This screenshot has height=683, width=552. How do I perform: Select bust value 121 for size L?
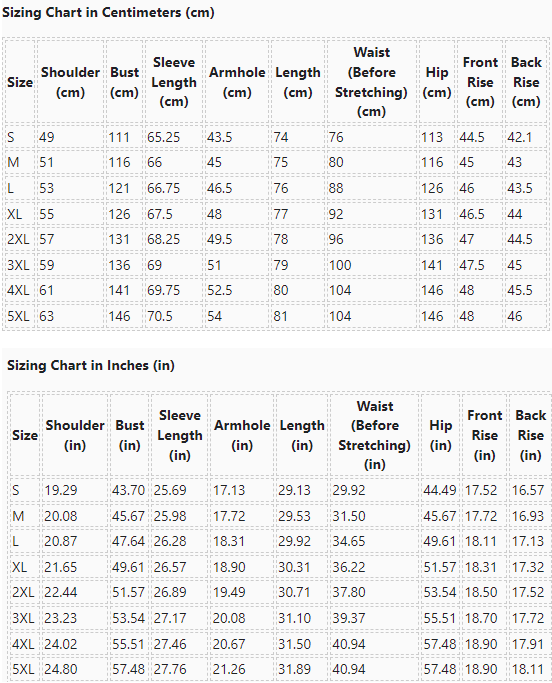[x=119, y=188]
